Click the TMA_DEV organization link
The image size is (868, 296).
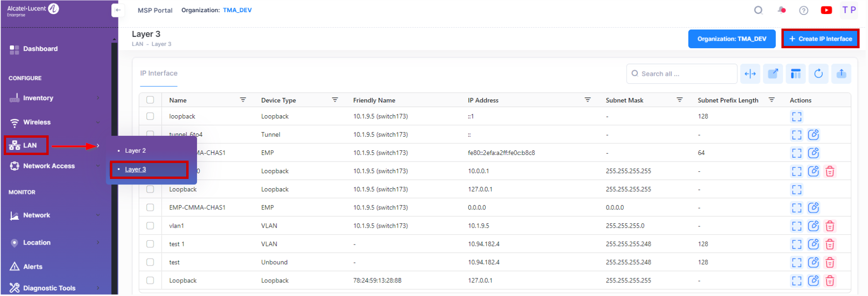(x=237, y=10)
